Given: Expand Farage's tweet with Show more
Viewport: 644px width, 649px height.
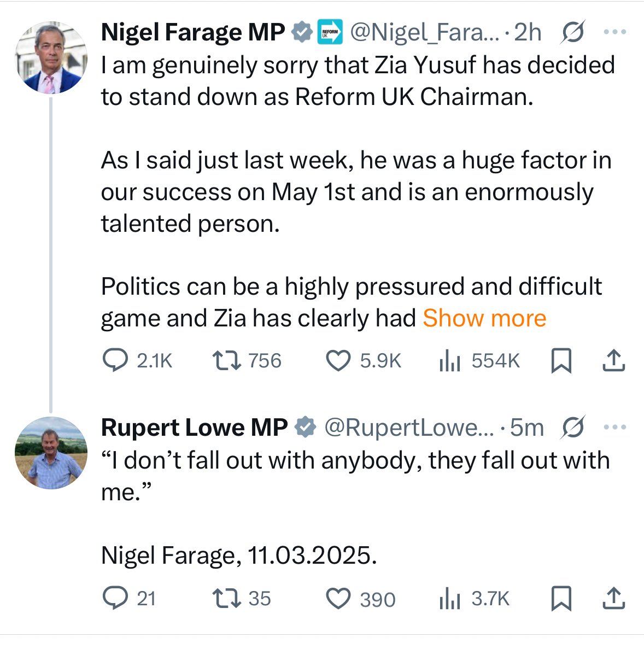Looking at the screenshot, I should [484, 318].
